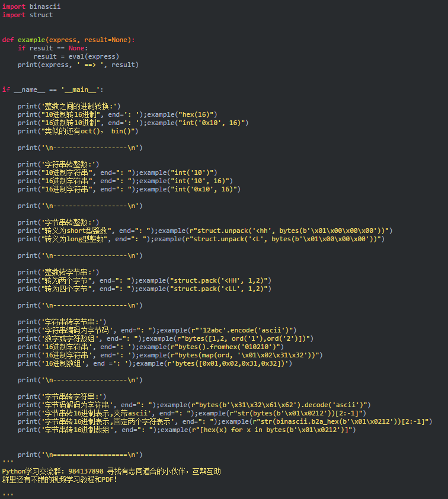448x499 pixels.
Task: Click the 'if result == None:' line
Action: tap(53, 48)
